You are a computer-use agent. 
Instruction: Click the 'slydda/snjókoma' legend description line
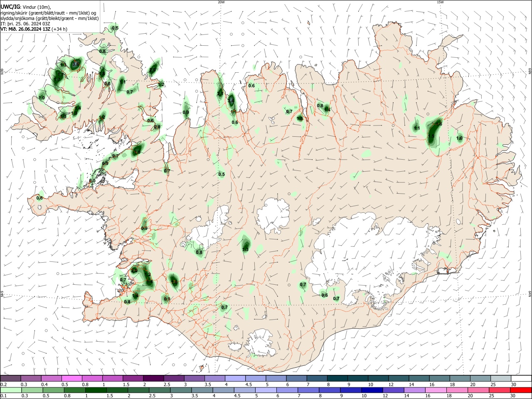click(49, 18)
